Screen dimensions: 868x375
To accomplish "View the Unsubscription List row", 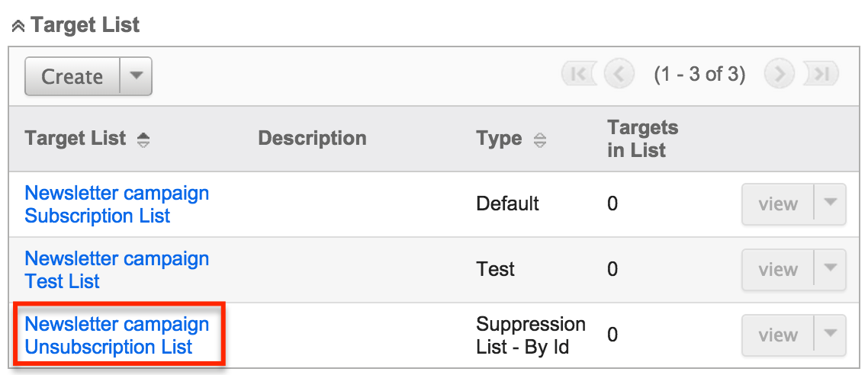I will click(x=777, y=335).
